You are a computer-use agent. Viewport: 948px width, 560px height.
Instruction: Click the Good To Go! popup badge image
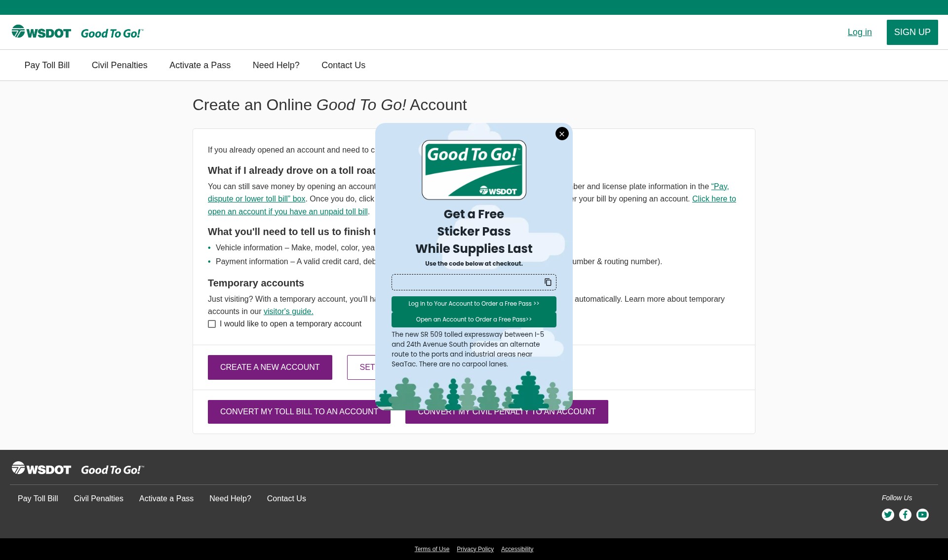[x=474, y=170]
